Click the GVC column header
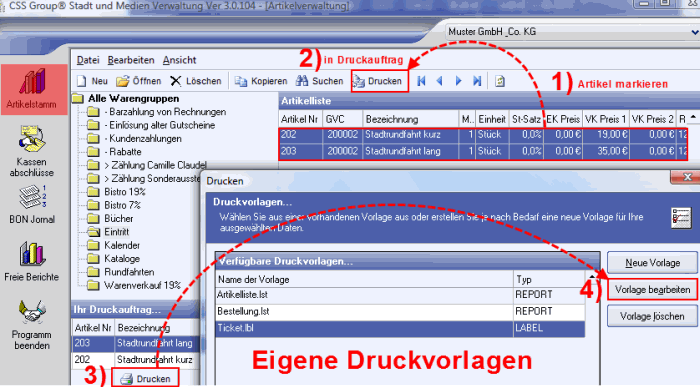 coord(342,120)
